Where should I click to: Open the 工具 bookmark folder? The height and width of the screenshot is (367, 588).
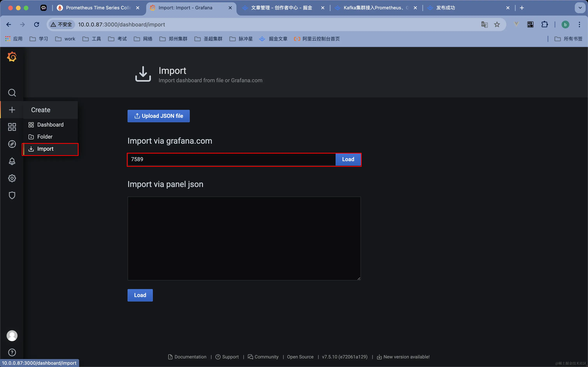click(92, 39)
